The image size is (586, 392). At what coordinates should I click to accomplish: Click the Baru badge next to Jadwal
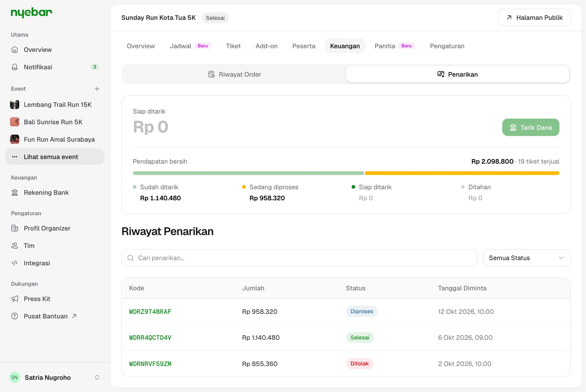(x=203, y=46)
